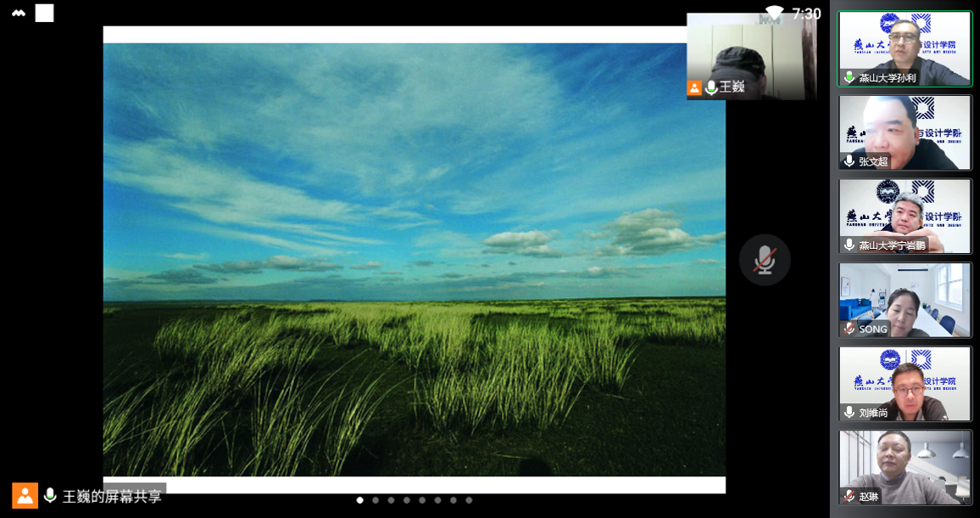The height and width of the screenshot is (518, 980).
Task: Click the 王巍的屏幕共享 label
Action: coord(112,496)
